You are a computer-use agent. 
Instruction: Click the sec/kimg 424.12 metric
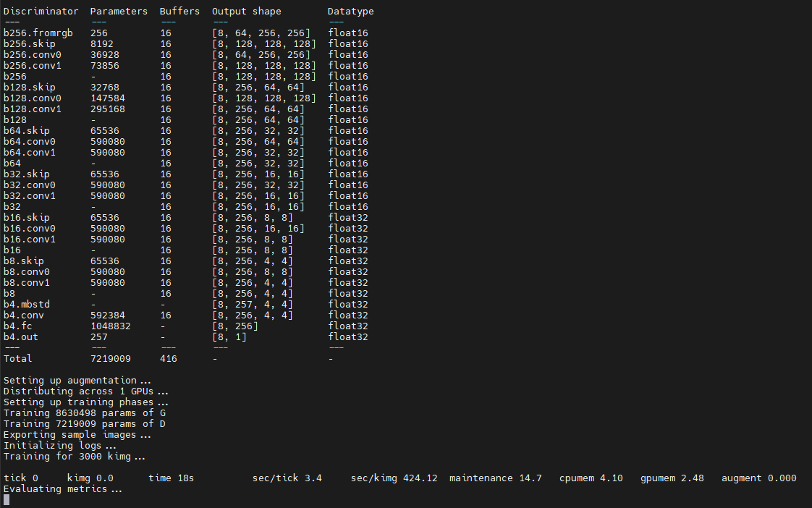click(394, 478)
